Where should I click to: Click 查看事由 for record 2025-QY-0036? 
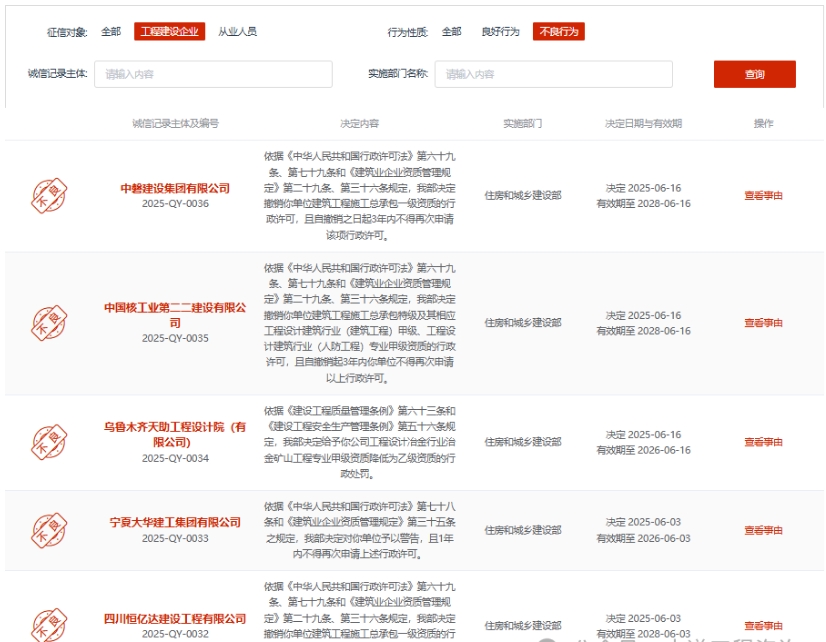(x=763, y=195)
